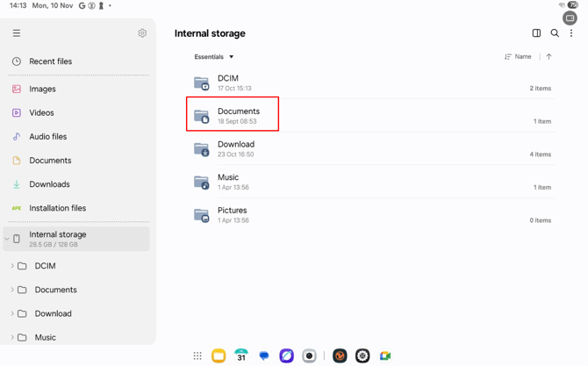588x366 pixels.
Task: Expand the Download tree node chevron
Action: point(12,313)
